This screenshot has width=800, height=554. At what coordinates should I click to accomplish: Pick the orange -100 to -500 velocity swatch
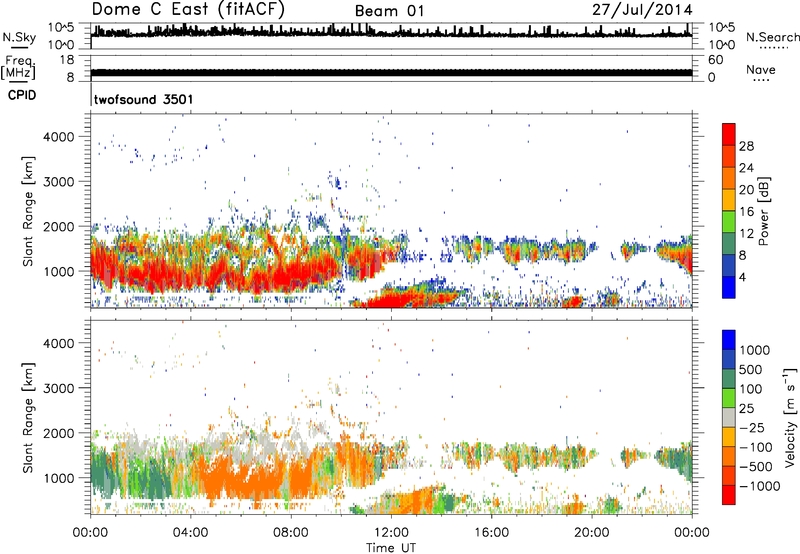point(729,457)
